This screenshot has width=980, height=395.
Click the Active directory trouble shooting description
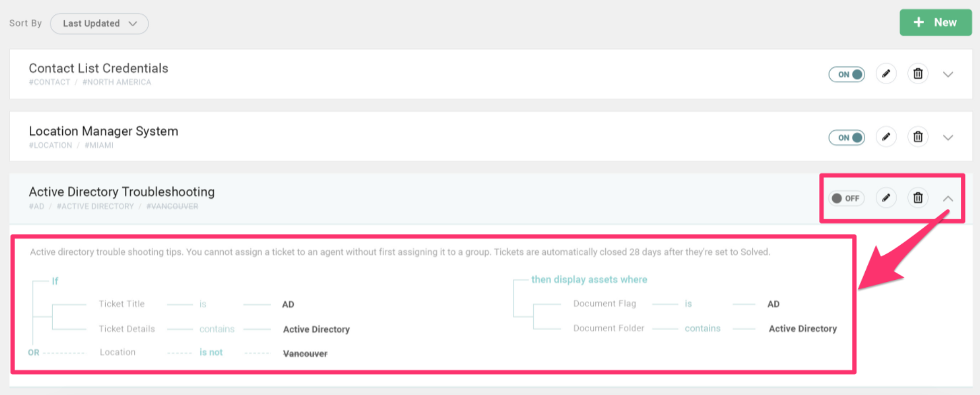(x=400, y=252)
